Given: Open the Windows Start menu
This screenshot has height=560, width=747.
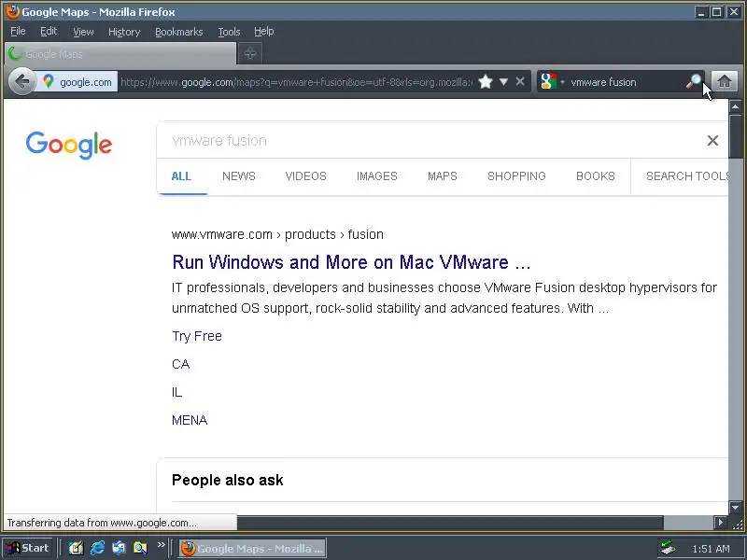Looking at the screenshot, I should pyautogui.click(x=28, y=548).
